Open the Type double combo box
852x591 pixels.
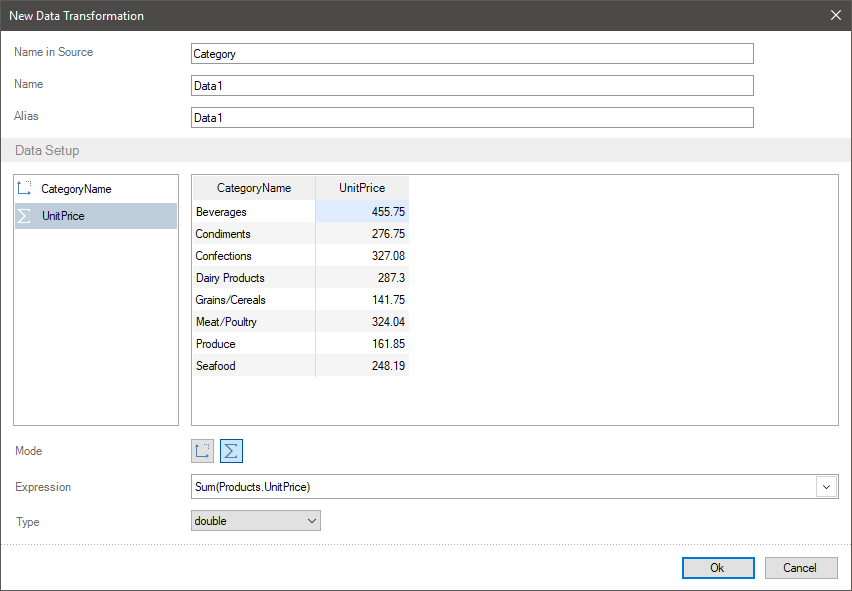pyautogui.click(x=256, y=520)
